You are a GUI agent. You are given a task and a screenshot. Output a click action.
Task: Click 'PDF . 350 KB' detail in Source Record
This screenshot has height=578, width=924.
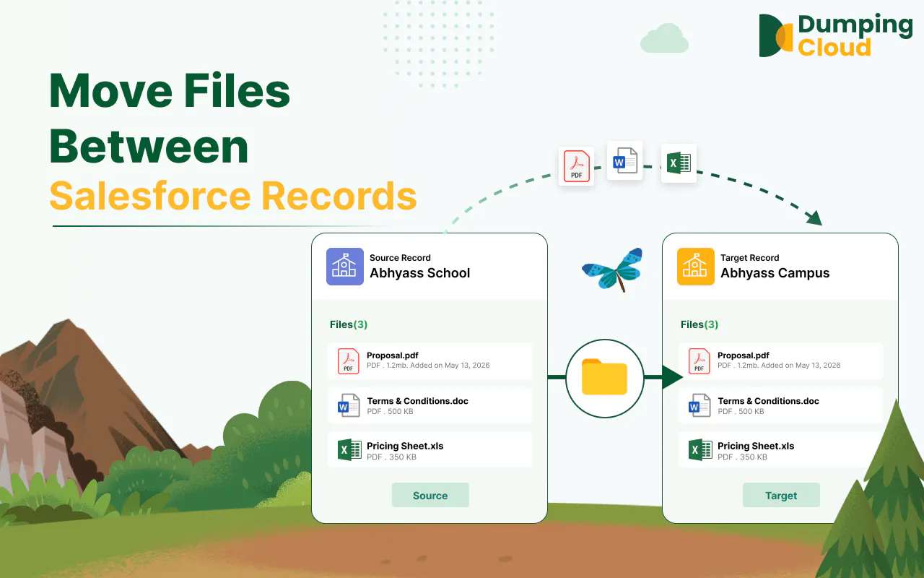click(391, 457)
